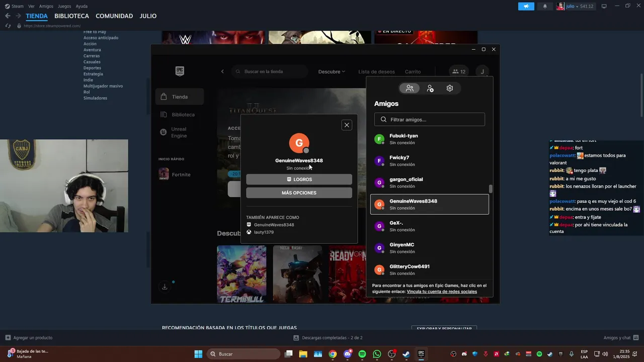The width and height of the screenshot is (644, 362).
Task: Select friend Fubuki-tyan
Action: point(430,139)
